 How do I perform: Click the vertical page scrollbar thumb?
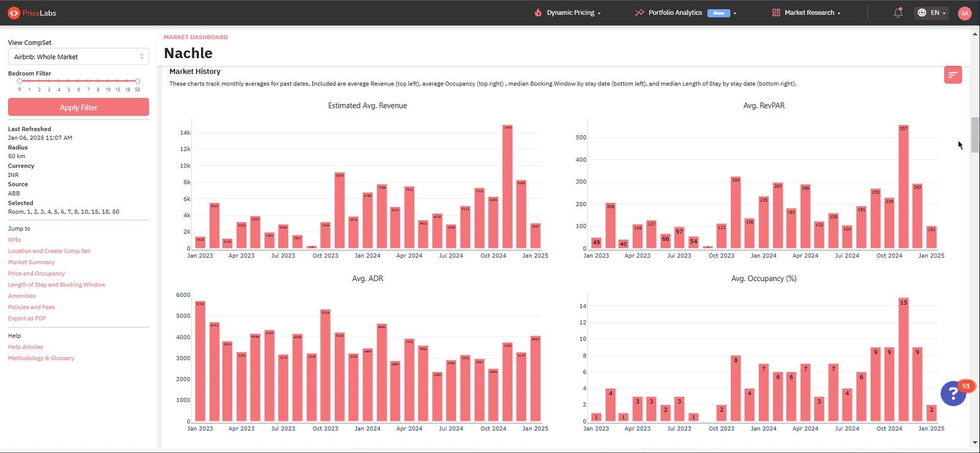point(974,135)
